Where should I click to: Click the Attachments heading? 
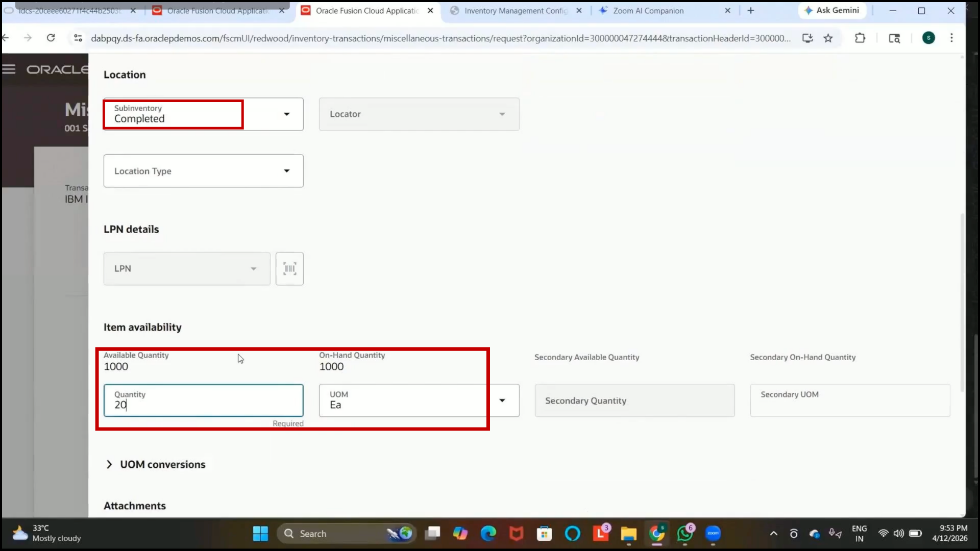[135, 506]
